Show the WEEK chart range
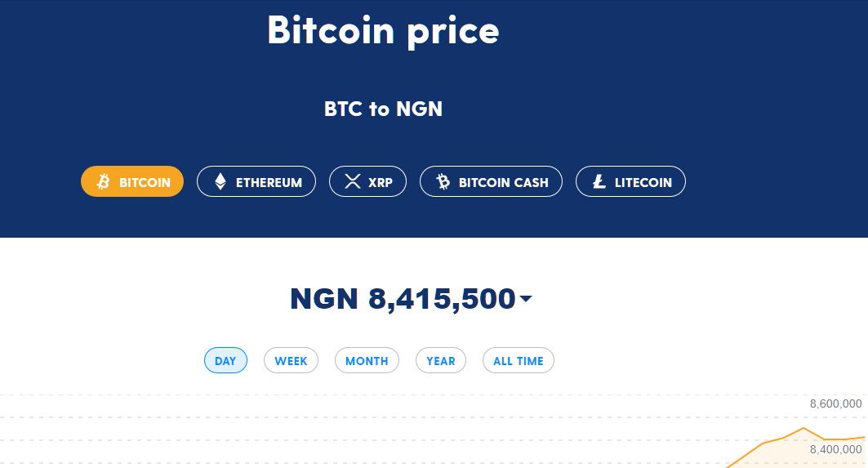Image resolution: width=868 pixels, height=468 pixels. coord(291,360)
